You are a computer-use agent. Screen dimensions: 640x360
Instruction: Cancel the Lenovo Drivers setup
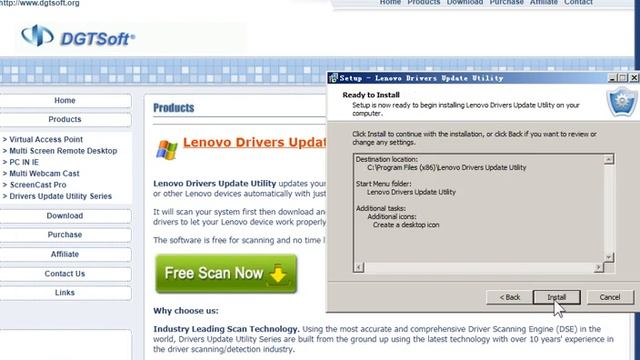pos(610,297)
